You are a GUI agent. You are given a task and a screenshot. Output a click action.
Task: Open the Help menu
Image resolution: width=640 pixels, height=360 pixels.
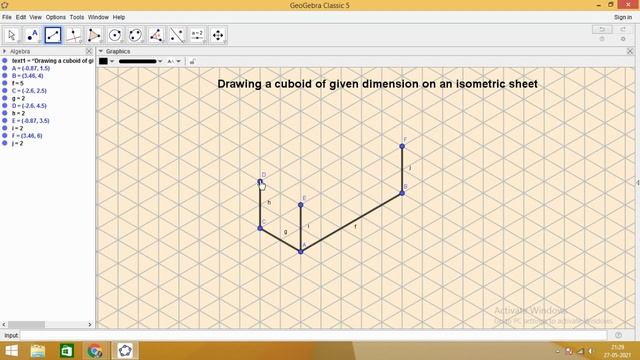pos(119,17)
